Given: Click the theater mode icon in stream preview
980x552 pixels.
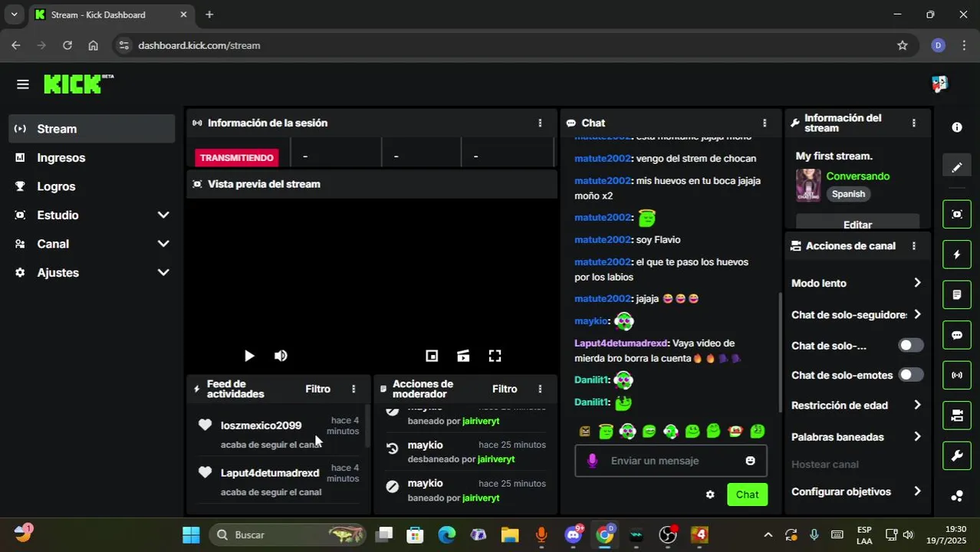Looking at the screenshot, I should pyautogui.click(x=463, y=356).
